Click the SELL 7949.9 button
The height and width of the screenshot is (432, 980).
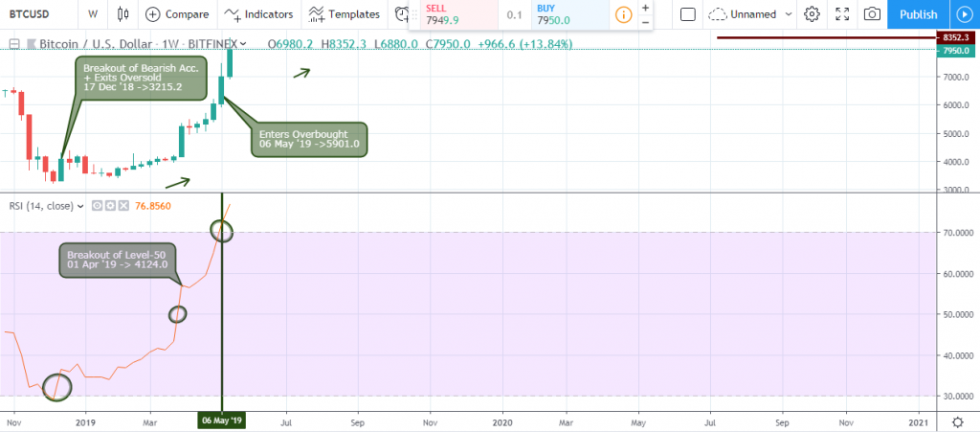tap(459, 14)
